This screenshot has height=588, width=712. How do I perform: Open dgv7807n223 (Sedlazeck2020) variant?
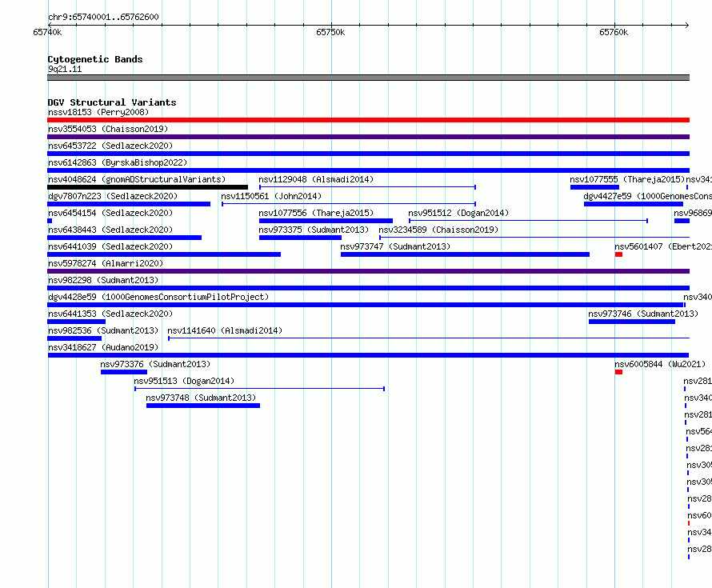[x=113, y=196]
